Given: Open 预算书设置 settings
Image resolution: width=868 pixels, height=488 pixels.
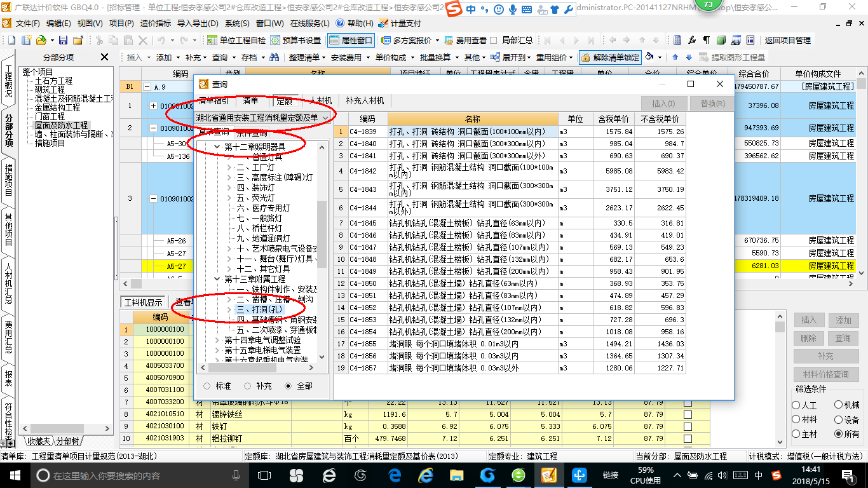Looking at the screenshot, I should pos(295,40).
